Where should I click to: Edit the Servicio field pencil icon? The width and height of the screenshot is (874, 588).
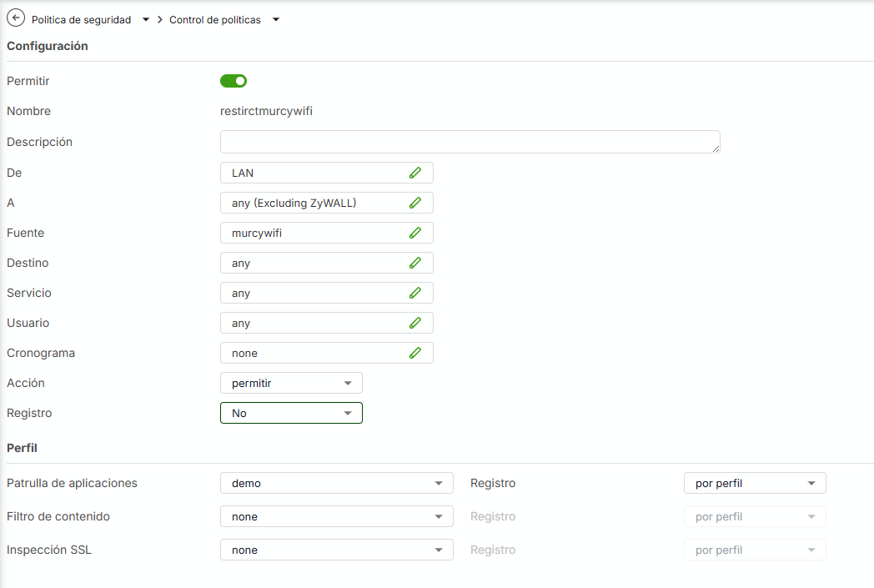pyautogui.click(x=415, y=293)
